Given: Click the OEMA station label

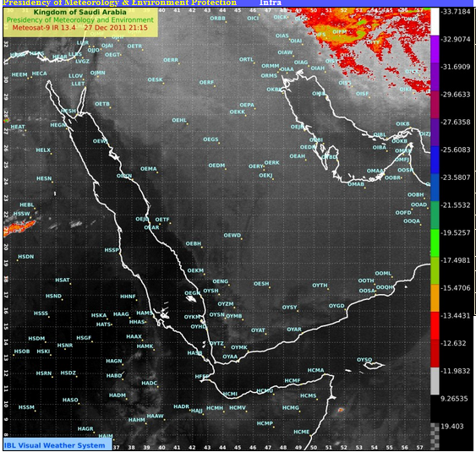Looking at the screenshot, I should coord(149,169).
